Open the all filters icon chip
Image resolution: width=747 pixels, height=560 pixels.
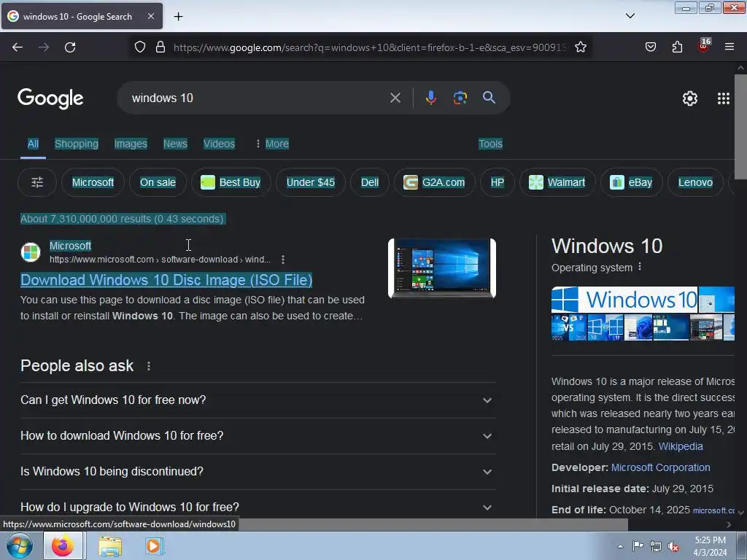click(x=37, y=182)
